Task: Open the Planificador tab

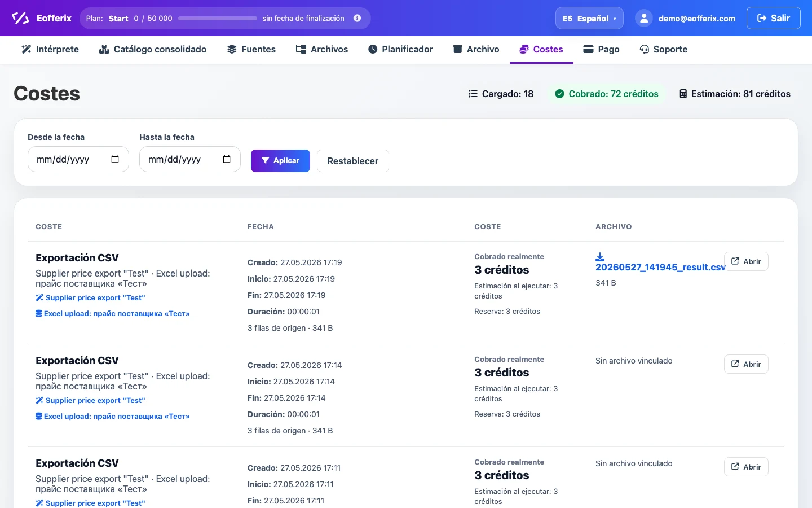Action: click(400, 49)
